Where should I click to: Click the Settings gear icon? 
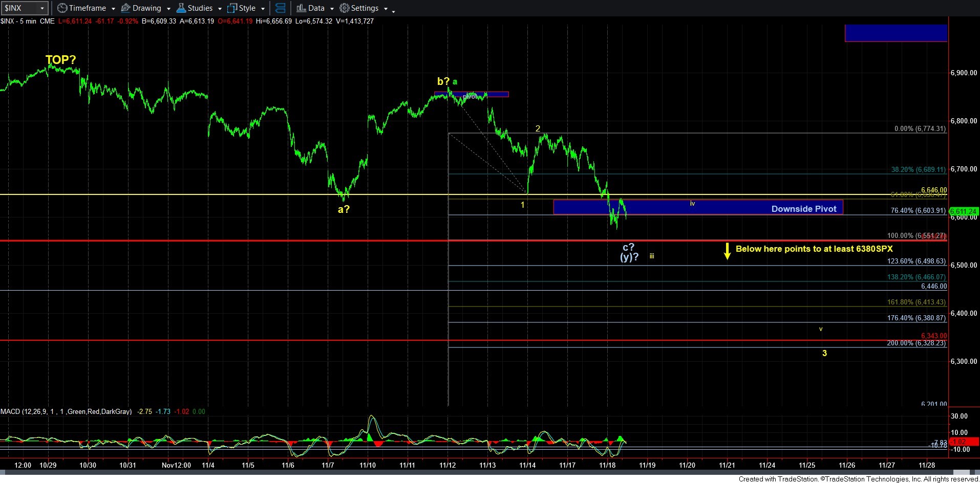click(x=345, y=8)
